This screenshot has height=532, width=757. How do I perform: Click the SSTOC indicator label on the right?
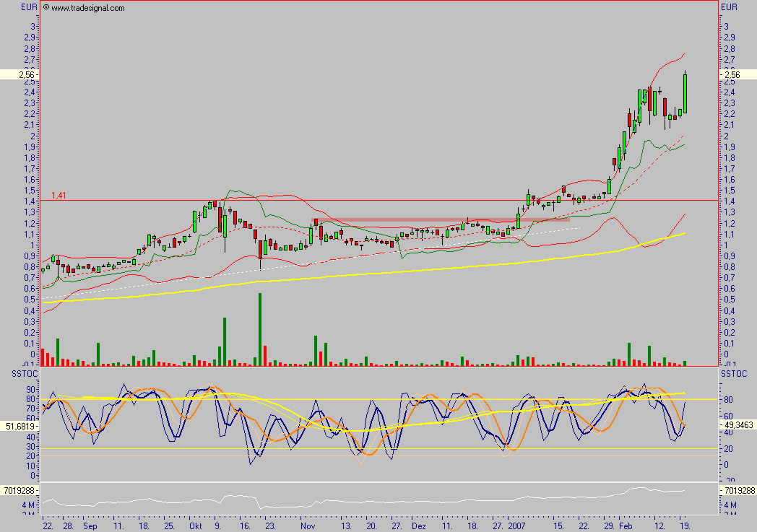735,373
